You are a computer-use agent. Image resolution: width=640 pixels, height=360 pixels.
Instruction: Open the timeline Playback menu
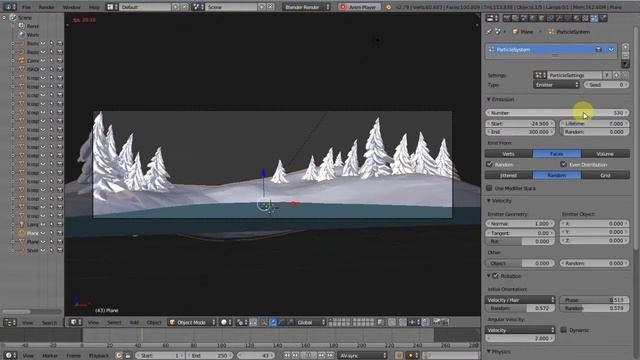[x=99, y=356]
